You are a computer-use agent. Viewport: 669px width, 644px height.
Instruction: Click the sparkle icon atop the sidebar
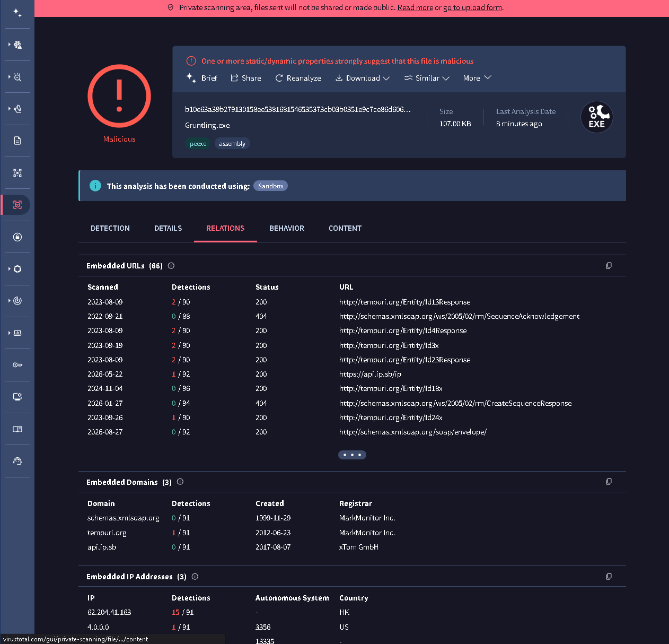[17, 13]
